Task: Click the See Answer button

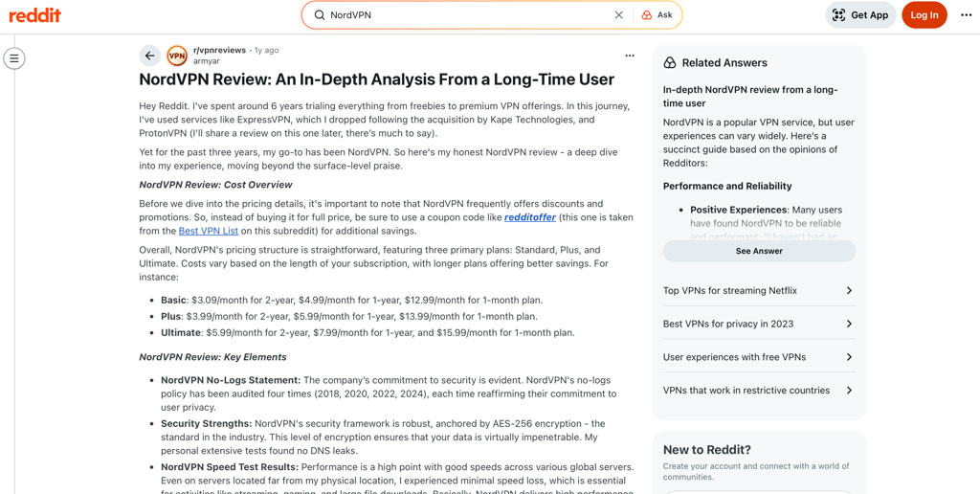Action: tap(759, 251)
